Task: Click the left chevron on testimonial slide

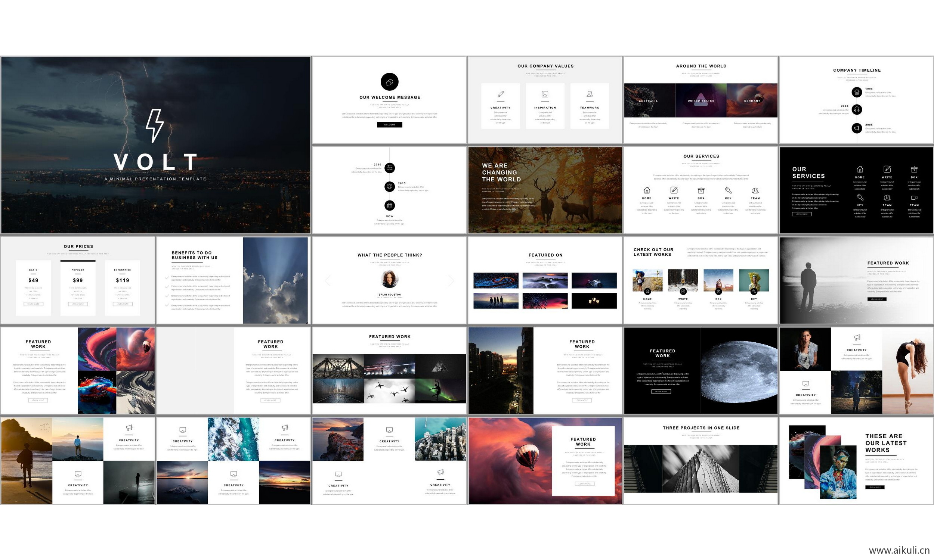Action: (x=327, y=280)
